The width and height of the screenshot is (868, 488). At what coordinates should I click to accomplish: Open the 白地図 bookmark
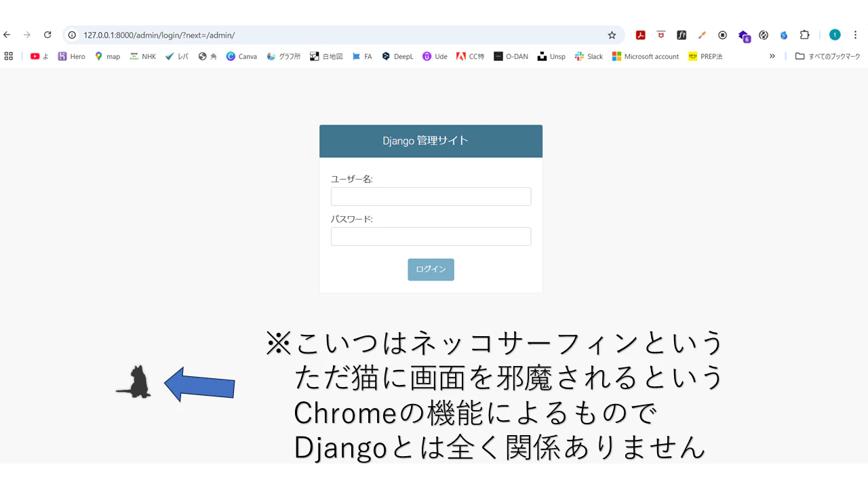click(x=326, y=56)
